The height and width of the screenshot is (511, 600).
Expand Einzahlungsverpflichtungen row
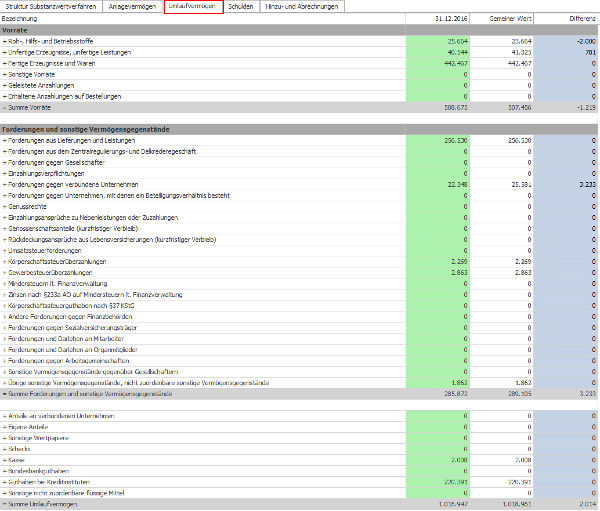5,173
